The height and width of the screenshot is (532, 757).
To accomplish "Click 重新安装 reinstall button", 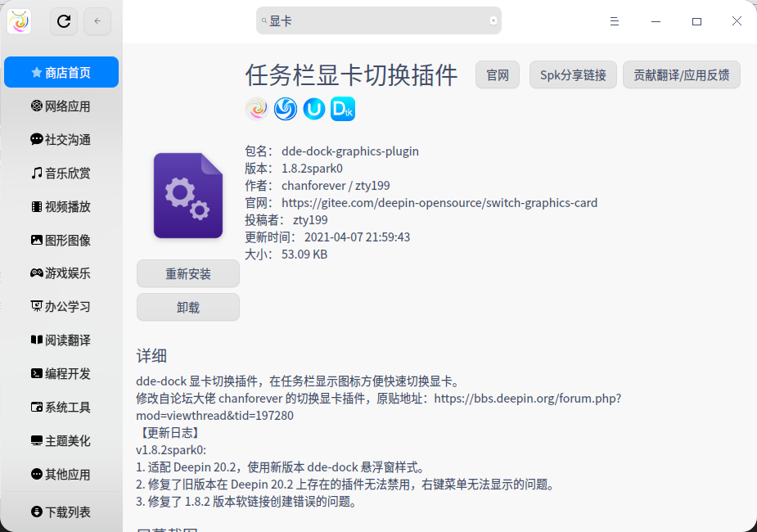I will tap(188, 273).
